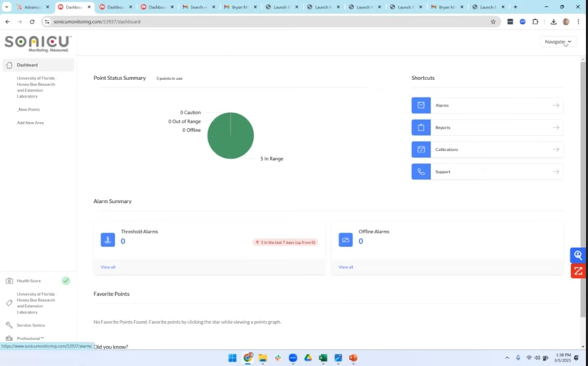Click the Calibrations calendar icon
The height and width of the screenshot is (366, 588).
(421, 149)
